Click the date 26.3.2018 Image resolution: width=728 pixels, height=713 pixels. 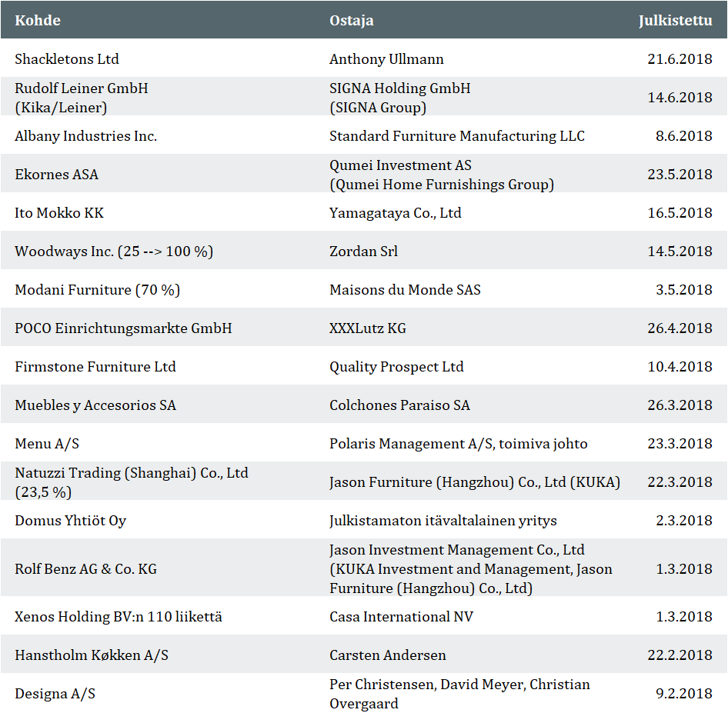(x=680, y=405)
